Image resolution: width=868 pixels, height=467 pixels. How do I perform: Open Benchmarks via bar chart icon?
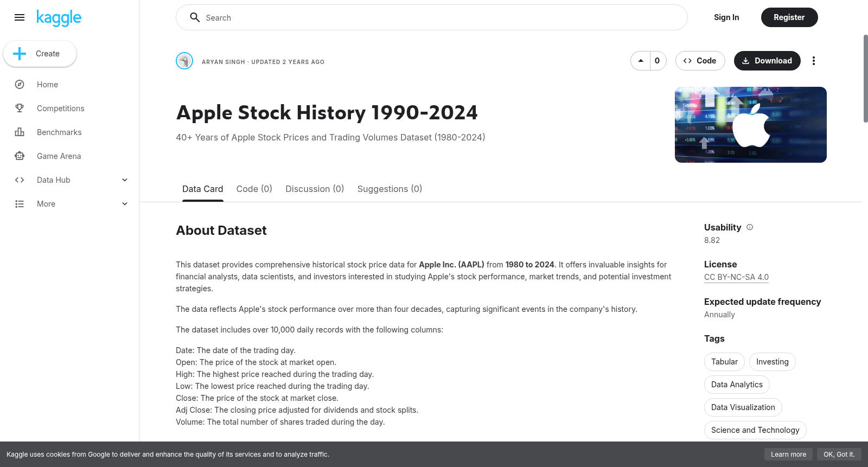[x=20, y=132]
